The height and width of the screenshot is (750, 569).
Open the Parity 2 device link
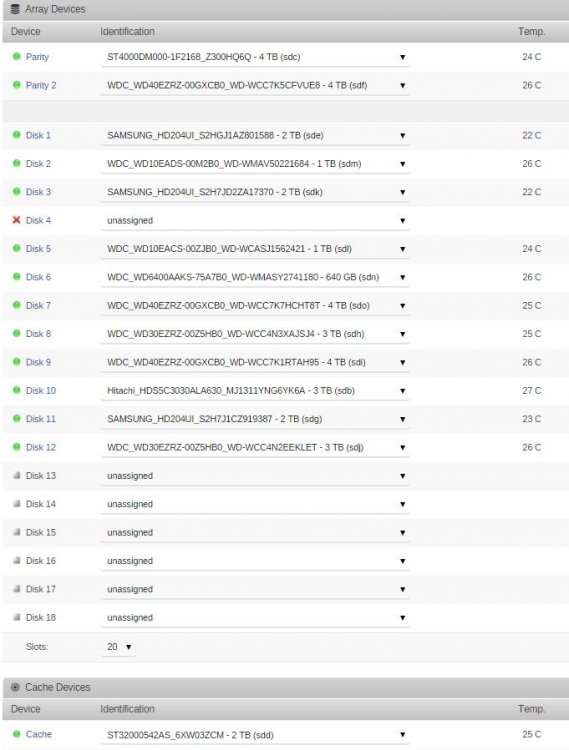(41, 85)
